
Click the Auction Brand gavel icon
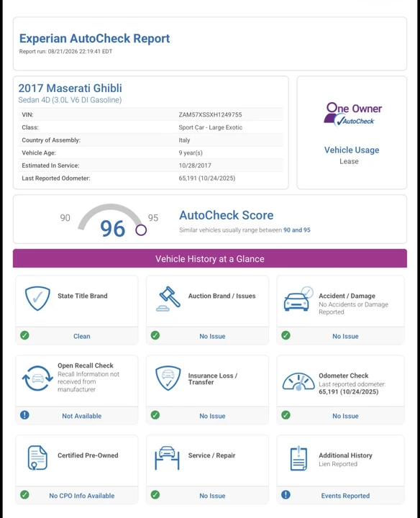coord(168,299)
